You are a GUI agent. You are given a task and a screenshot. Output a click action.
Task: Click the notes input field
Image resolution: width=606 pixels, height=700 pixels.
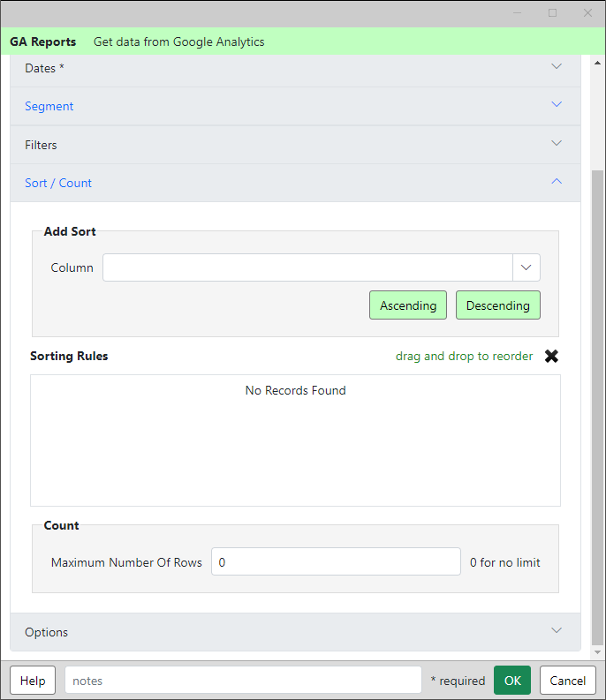click(243, 681)
